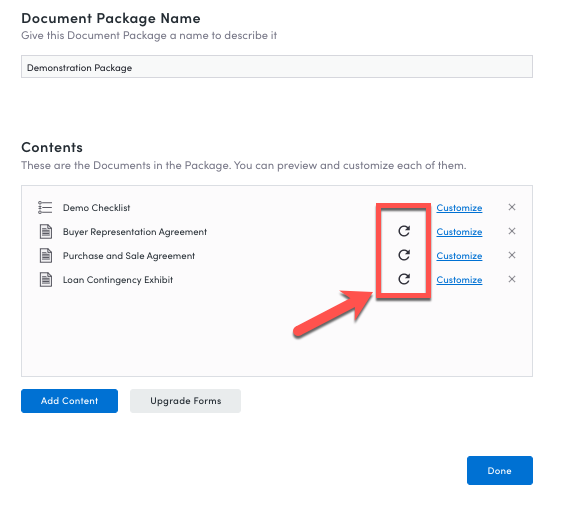Finish by clicking Done
577x509 pixels.
coord(500,470)
